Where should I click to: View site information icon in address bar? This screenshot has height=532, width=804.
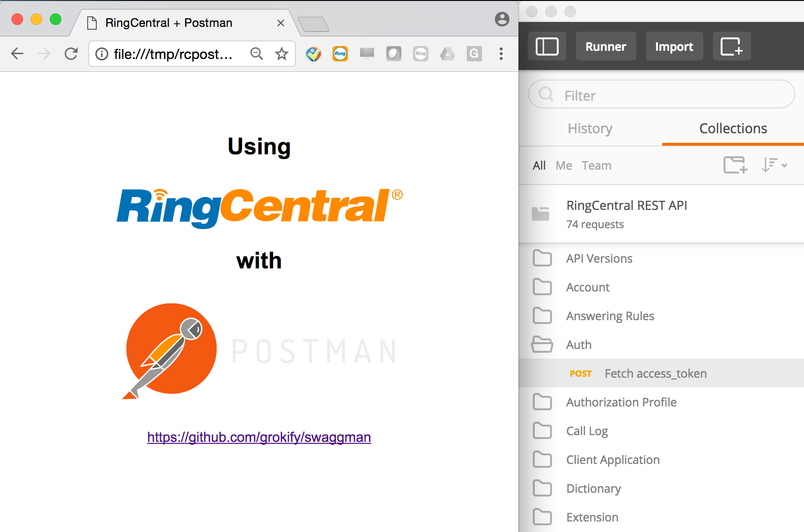pyautogui.click(x=102, y=54)
